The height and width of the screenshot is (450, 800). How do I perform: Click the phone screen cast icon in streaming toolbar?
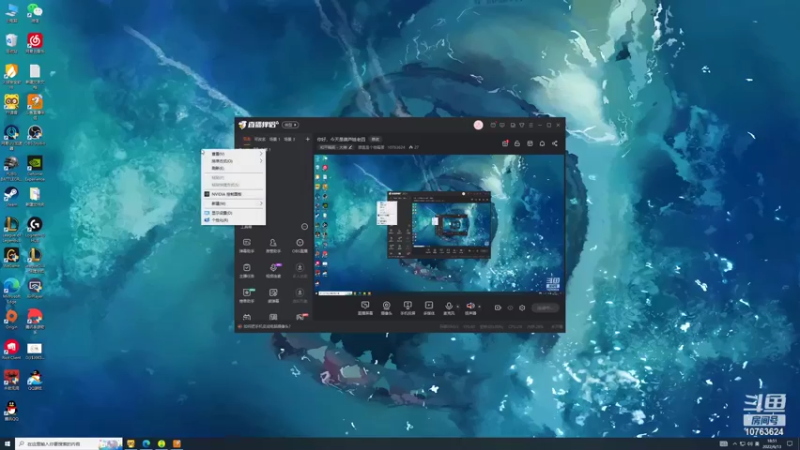[407, 306]
